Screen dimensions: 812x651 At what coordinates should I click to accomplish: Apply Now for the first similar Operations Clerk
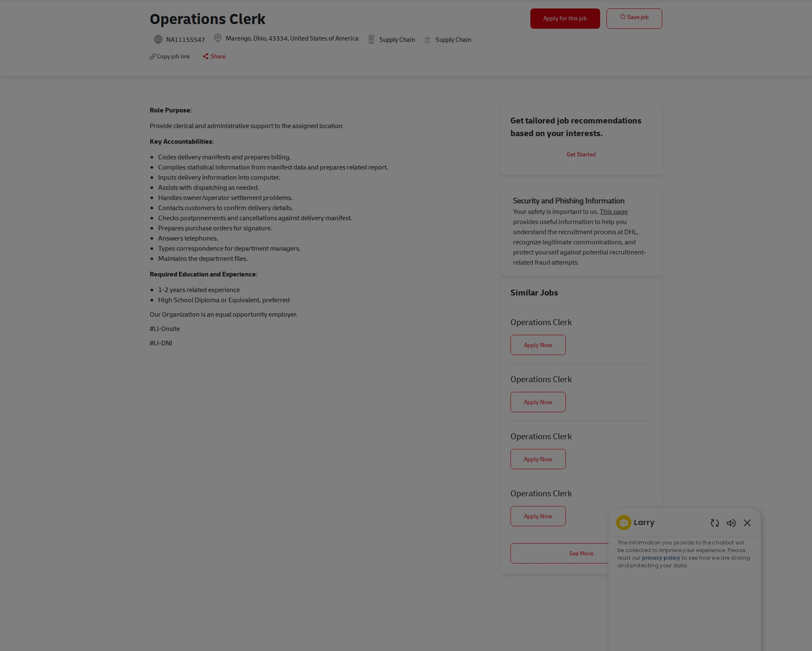tap(538, 345)
